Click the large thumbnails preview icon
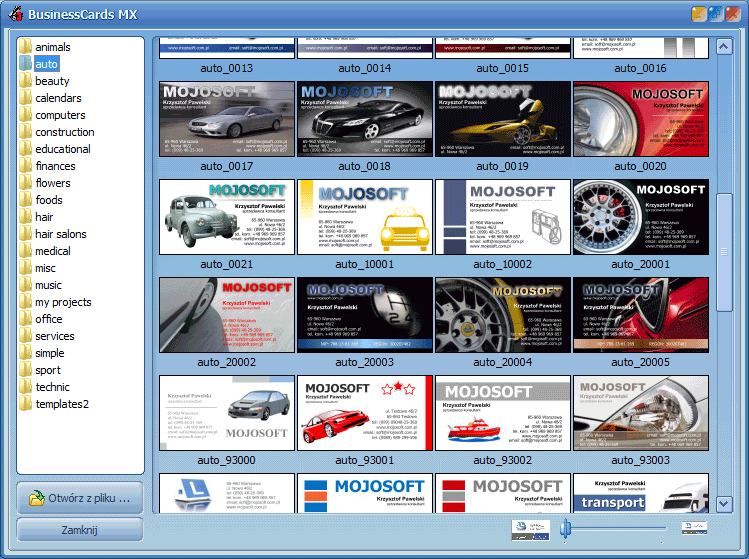Viewport: 749px width, 559px height. [x=530, y=530]
